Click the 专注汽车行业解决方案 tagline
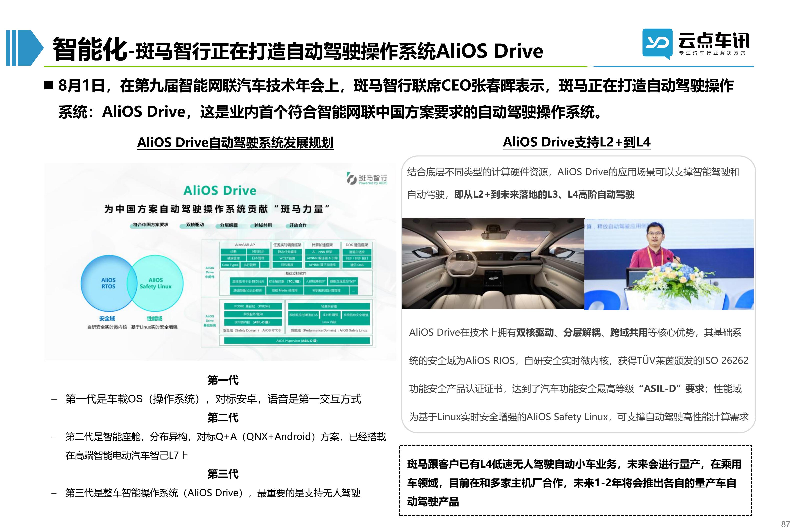 click(712, 53)
